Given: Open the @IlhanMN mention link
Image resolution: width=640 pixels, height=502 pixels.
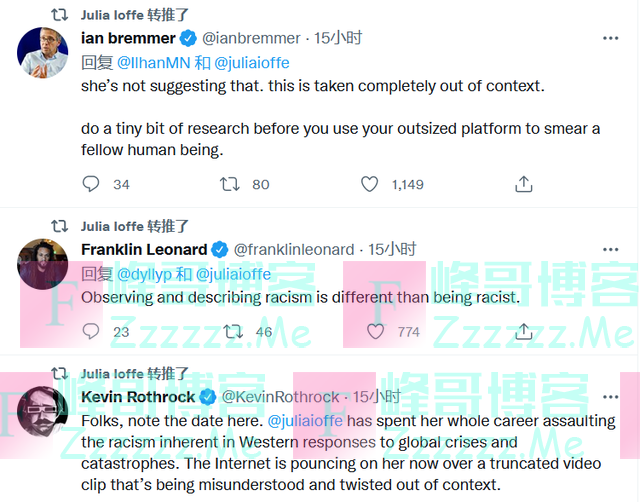Looking at the screenshot, I should click(149, 62).
